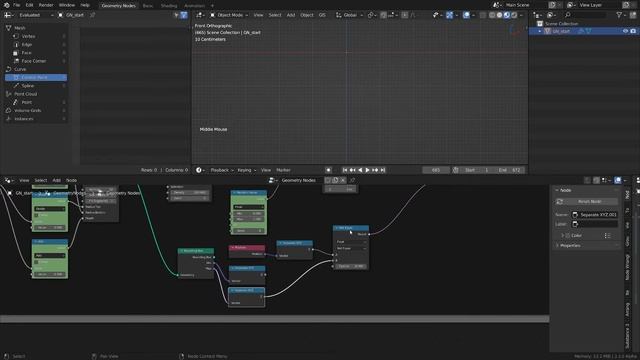
Task: Toggle proportional editing icon
Action: (404, 15)
